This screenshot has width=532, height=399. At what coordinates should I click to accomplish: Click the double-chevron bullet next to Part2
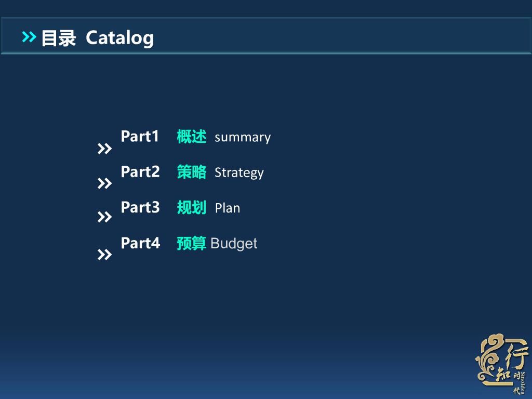[x=104, y=183]
